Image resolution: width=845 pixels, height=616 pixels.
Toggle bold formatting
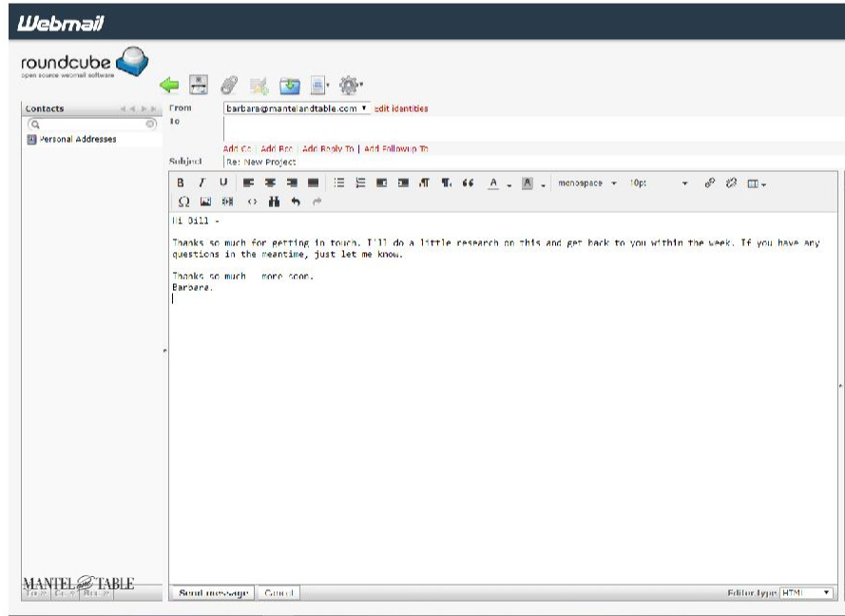click(181, 183)
